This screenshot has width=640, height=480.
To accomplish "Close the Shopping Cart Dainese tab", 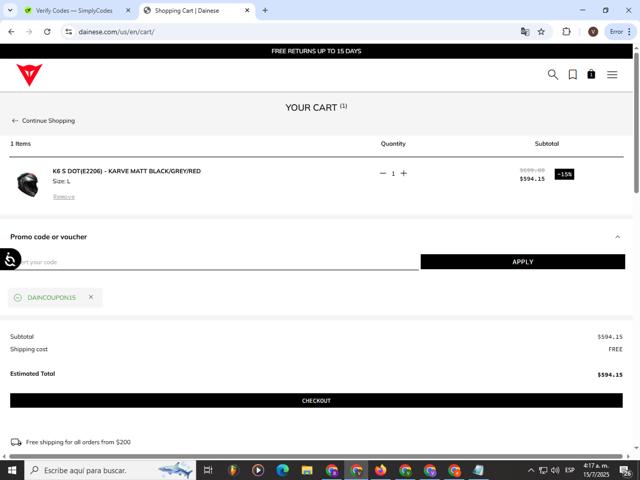I will [x=247, y=11].
